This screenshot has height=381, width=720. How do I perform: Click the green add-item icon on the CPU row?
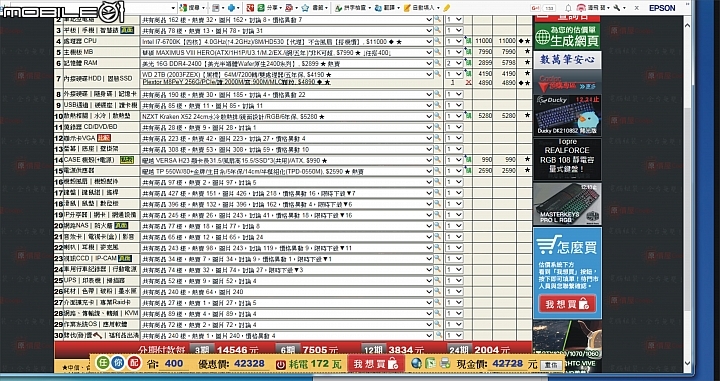tap(468, 41)
